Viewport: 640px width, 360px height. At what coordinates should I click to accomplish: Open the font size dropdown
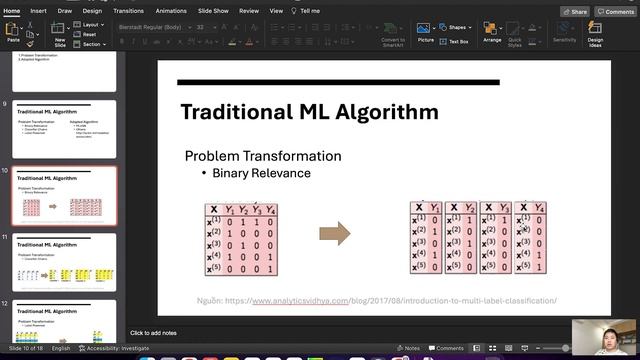215,27
